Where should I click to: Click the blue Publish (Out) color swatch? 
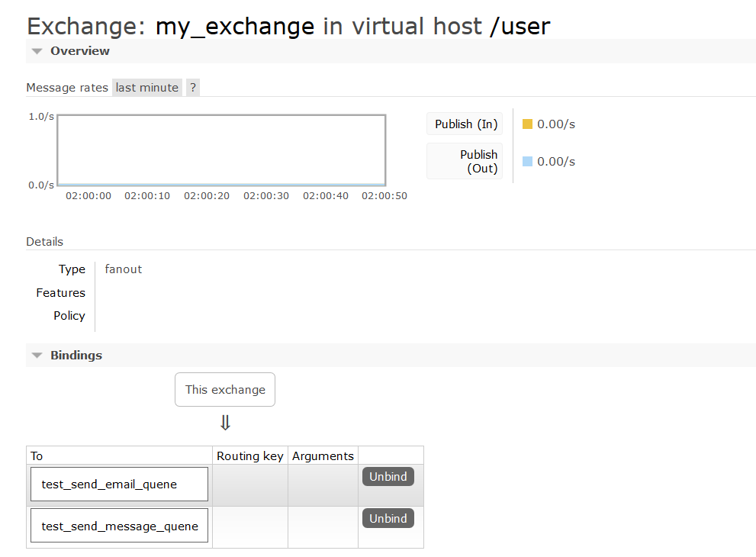(x=527, y=161)
